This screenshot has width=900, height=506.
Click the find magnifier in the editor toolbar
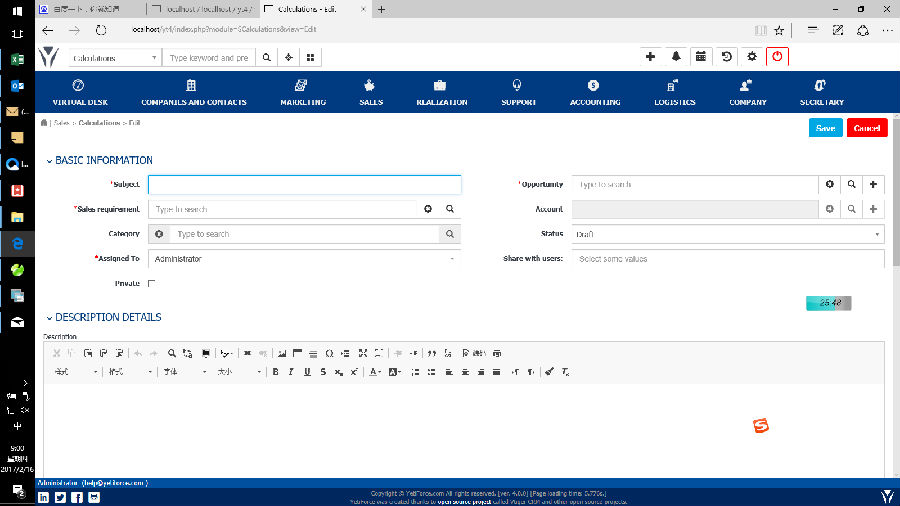coord(172,353)
